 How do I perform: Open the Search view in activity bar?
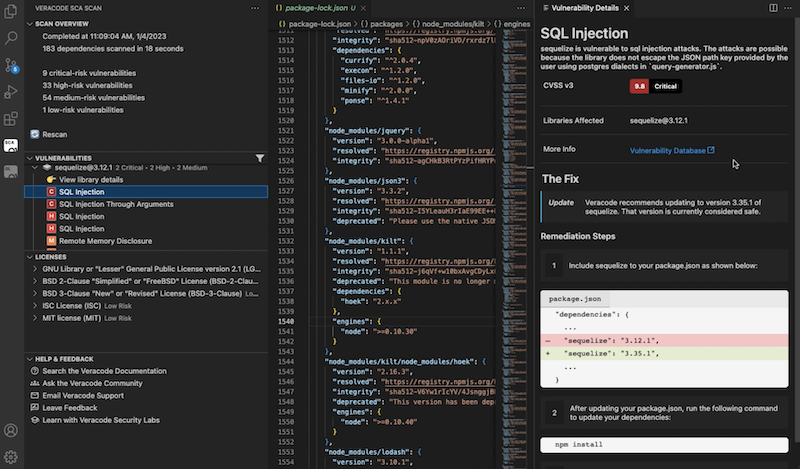tap(11, 38)
